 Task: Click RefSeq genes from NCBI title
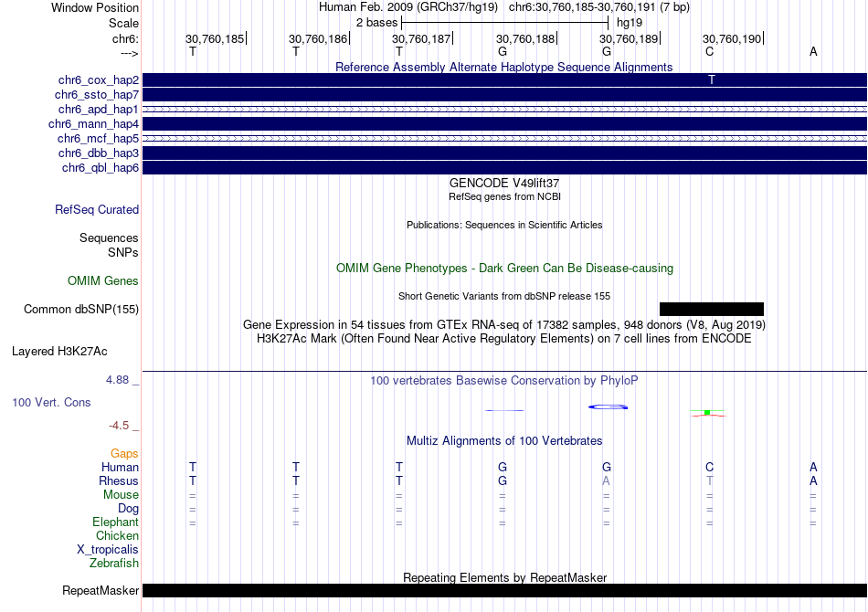click(504, 196)
